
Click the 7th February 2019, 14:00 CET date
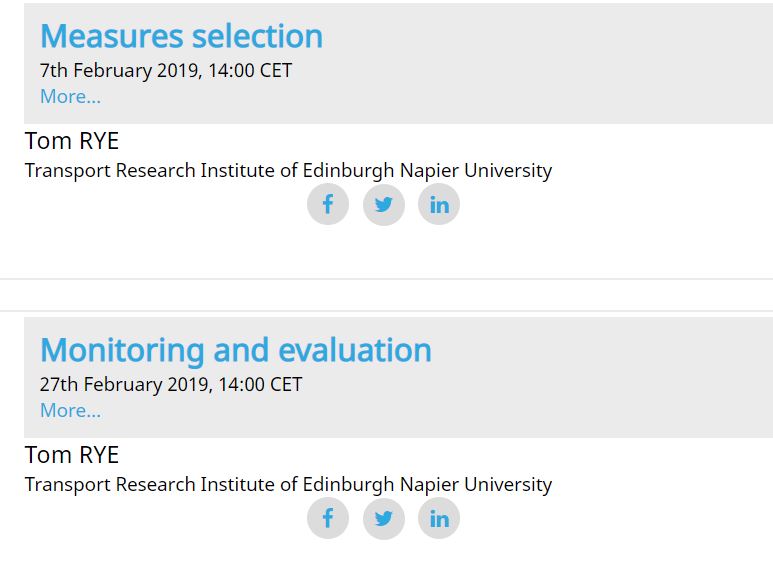click(x=166, y=70)
